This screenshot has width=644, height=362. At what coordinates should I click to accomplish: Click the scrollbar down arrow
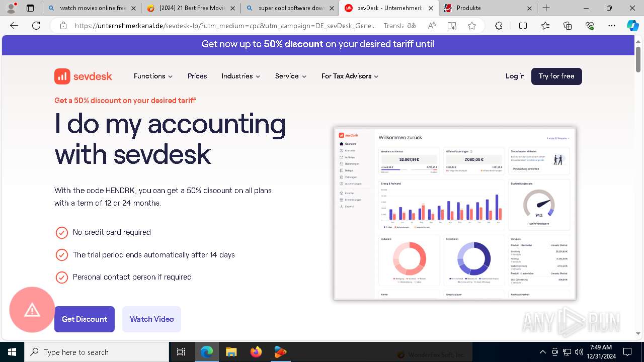point(638,333)
